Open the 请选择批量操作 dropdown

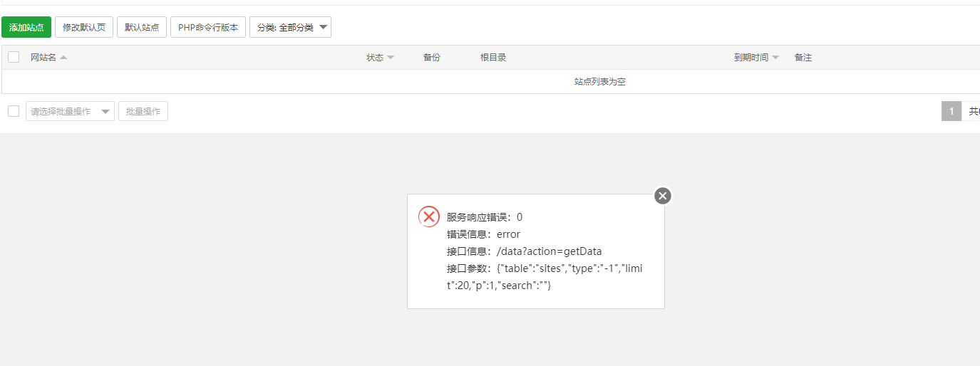(70, 111)
